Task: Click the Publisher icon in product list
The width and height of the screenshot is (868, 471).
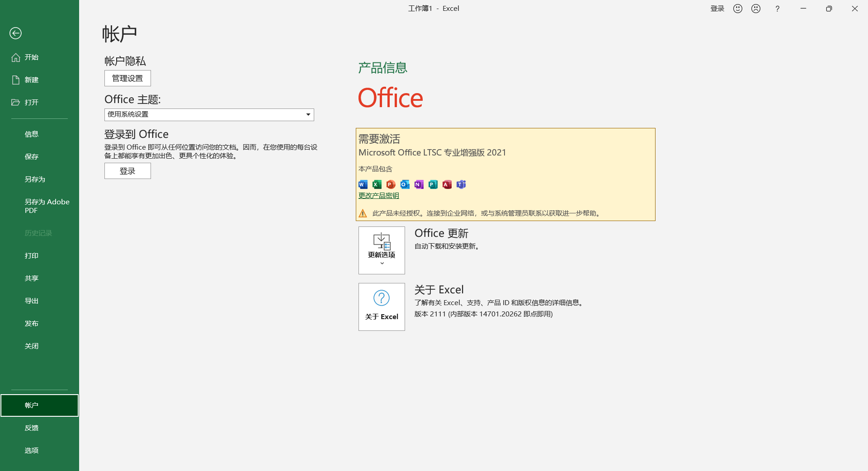Action: point(433,184)
